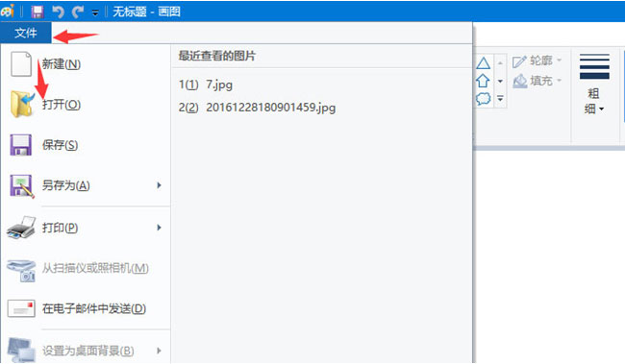The height and width of the screenshot is (364, 625).
Task: Click the desktop background monitor icon
Action: [x=21, y=350]
